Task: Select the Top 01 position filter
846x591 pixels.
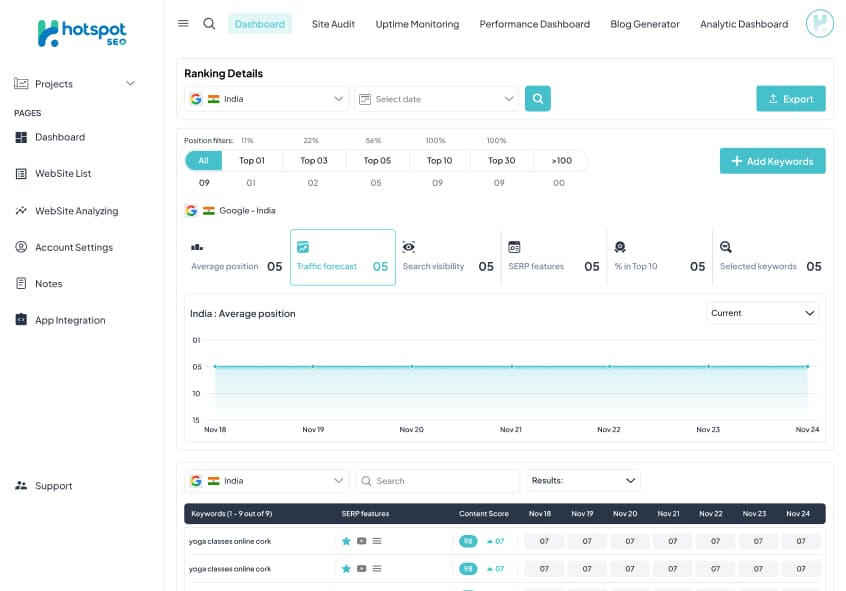Action: click(252, 161)
